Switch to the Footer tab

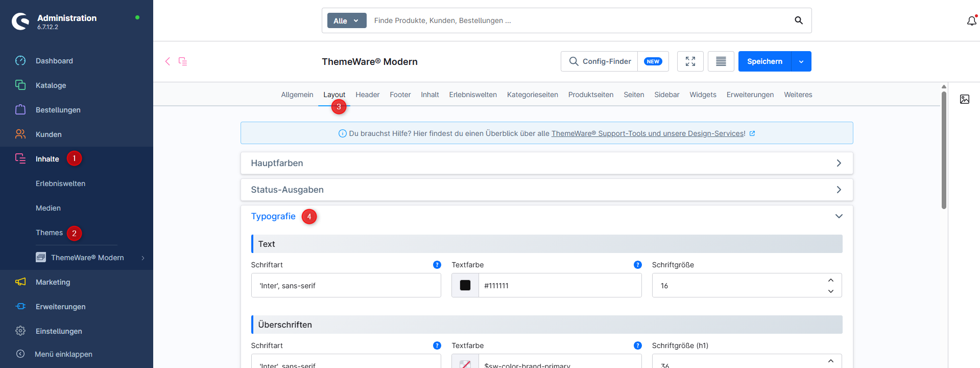pos(400,95)
